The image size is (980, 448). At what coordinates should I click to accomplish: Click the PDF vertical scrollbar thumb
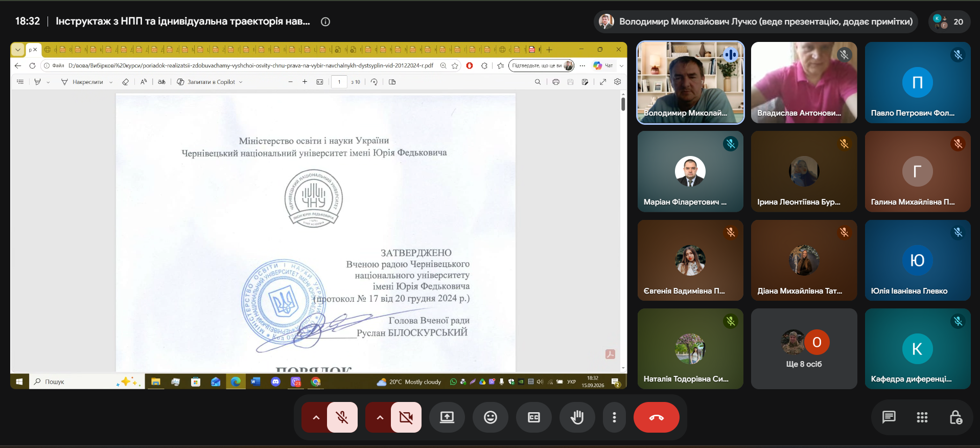pyautogui.click(x=623, y=104)
